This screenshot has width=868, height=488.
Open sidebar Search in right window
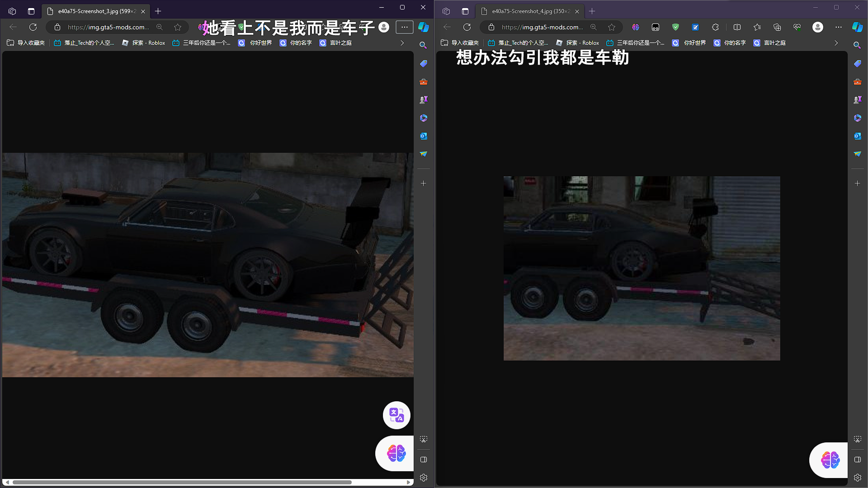pyautogui.click(x=857, y=45)
